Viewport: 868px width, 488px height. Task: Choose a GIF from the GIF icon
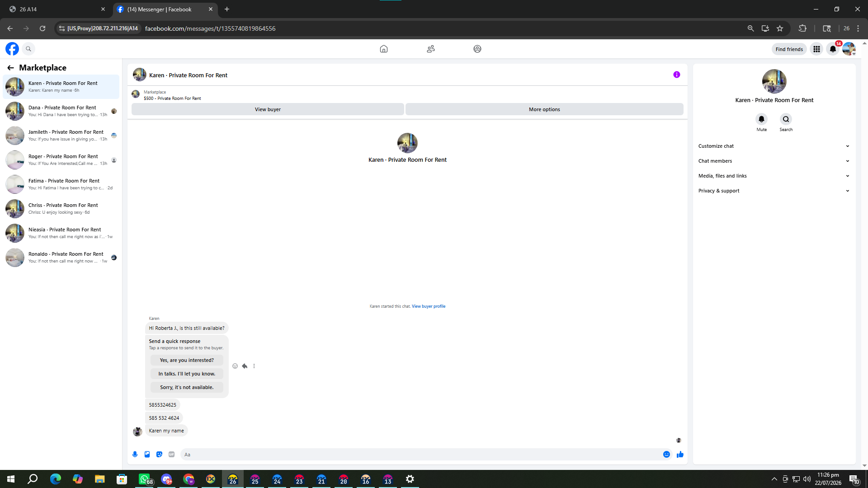coord(172,455)
